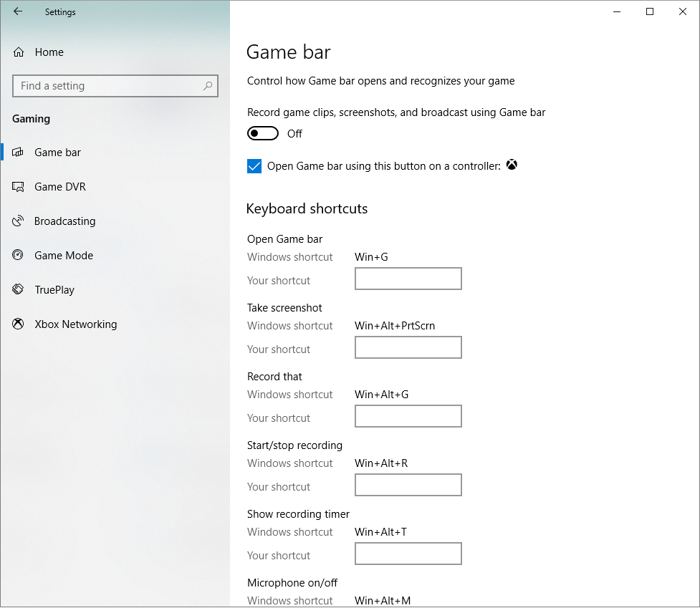Open the Home settings page

pyautogui.click(x=49, y=52)
